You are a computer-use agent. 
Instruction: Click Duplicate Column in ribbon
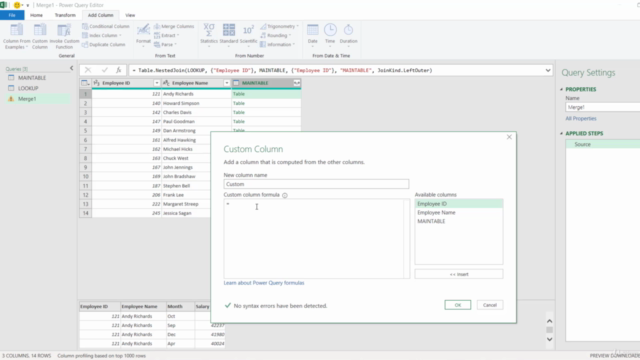coord(104,44)
